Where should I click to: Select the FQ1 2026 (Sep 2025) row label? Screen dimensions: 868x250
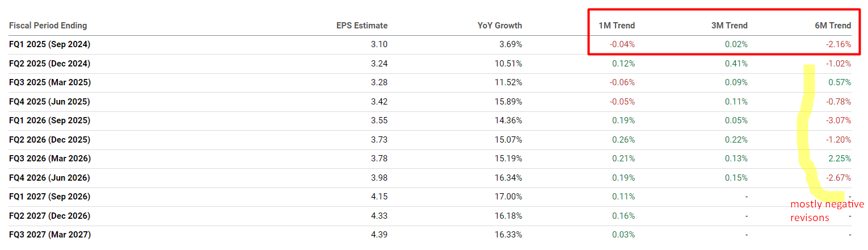tap(49, 120)
